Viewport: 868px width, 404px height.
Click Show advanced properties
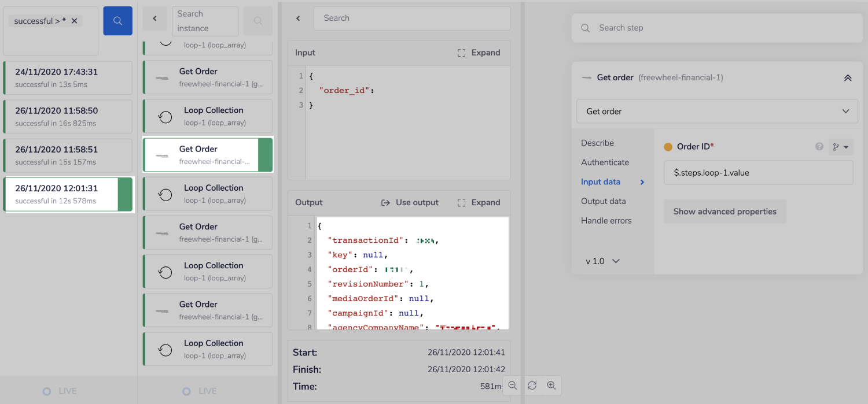pyautogui.click(x=724, y=212)
